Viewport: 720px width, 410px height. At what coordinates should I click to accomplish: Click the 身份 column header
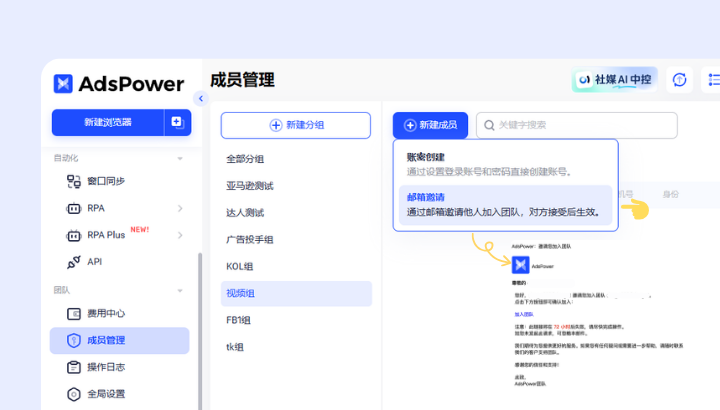670,195
